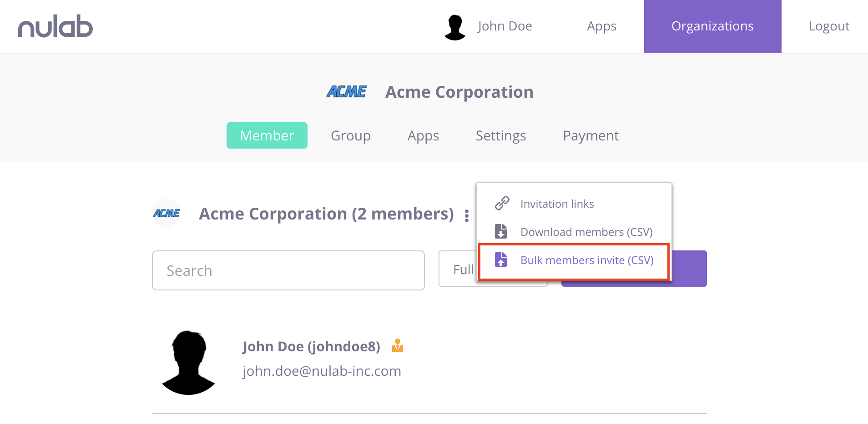Choose Bulk members invite (CSV)

click(586, 260)
